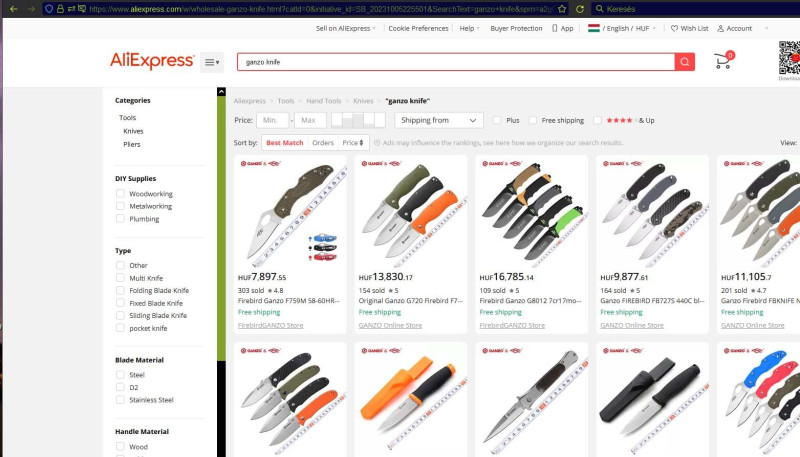Collapse the sidebar with the up arrow
Viewport: 800px width, 457px height.
coord(221,92)
